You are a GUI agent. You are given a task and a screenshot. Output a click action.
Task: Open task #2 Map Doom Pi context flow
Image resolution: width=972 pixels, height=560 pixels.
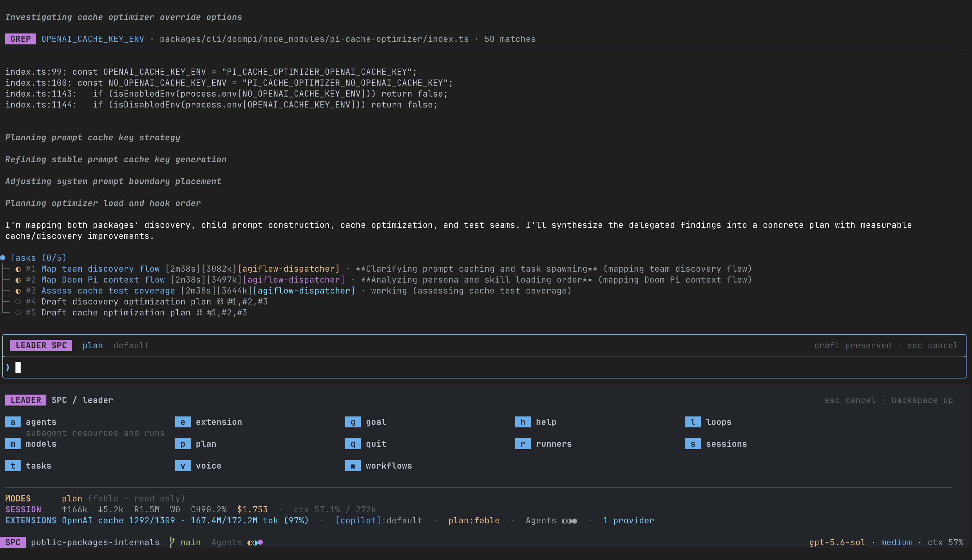(103, 280)
